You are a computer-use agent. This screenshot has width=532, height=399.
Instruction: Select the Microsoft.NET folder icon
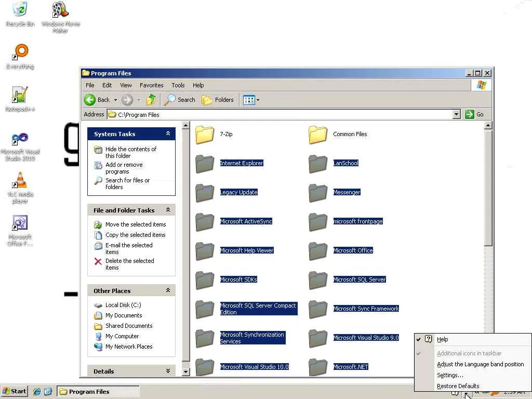318,367
